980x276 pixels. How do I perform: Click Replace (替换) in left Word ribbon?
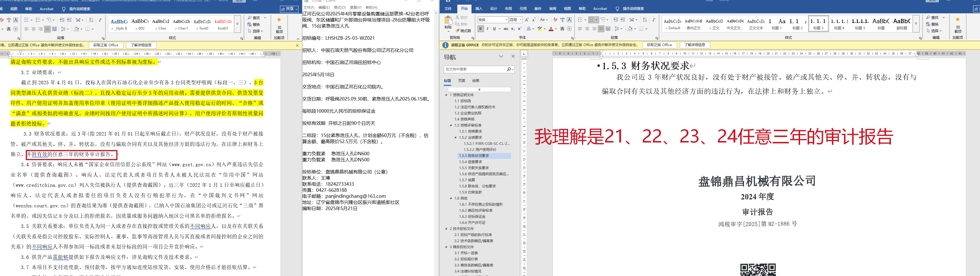coord(254,24)
